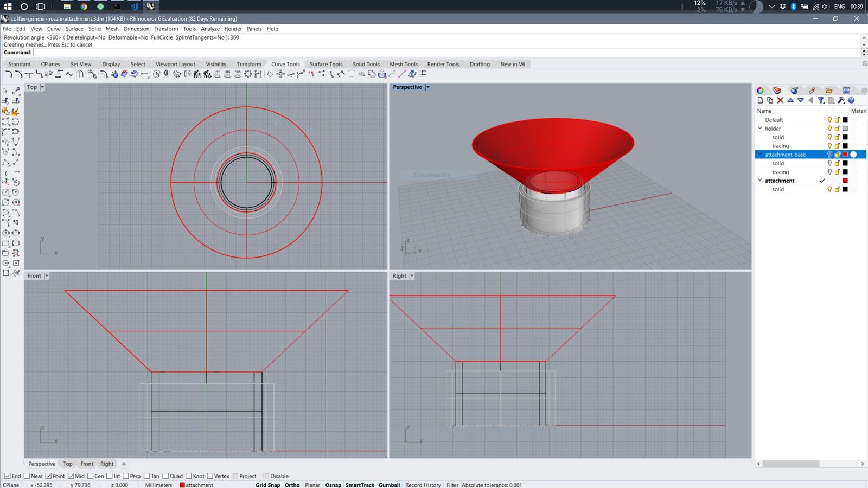The height and width of the screenshot is (488, 868).
Task: Open Windows Start menu
Action: 8,7
